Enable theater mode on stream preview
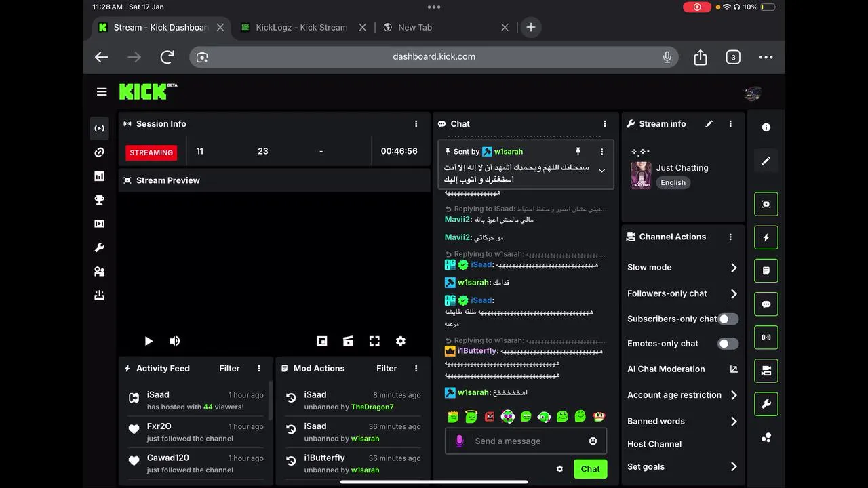The height and width of the screenshot is (488, 868). (x=349, y=341)
